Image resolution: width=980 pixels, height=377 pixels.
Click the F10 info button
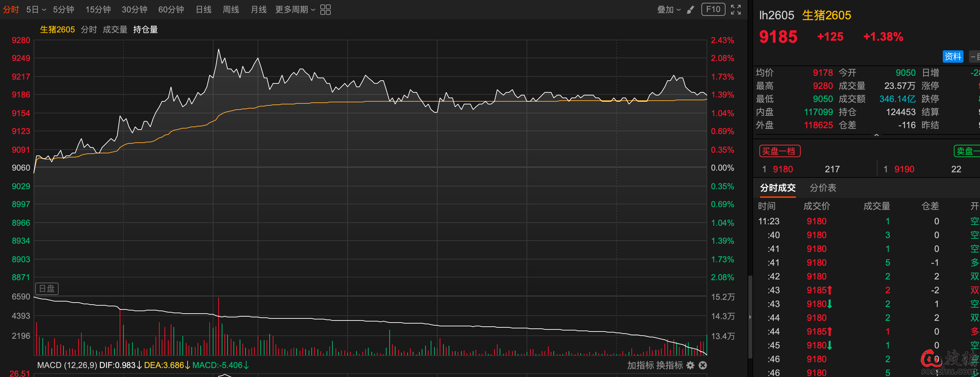click(x=713, y=10)
